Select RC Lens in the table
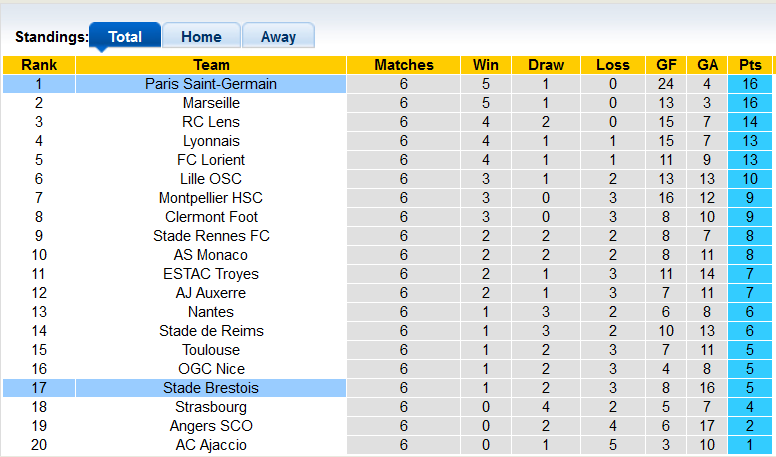This screenshot has width=776, height=457. coord(211,122)
